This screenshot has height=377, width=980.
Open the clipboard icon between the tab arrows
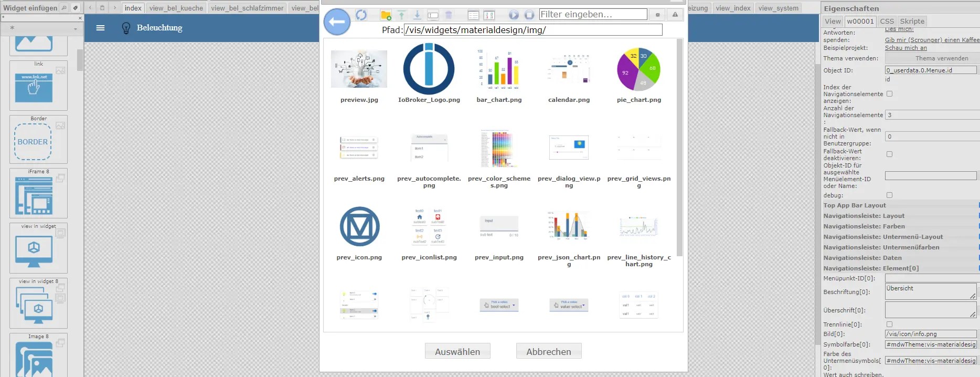coord(102,8)
